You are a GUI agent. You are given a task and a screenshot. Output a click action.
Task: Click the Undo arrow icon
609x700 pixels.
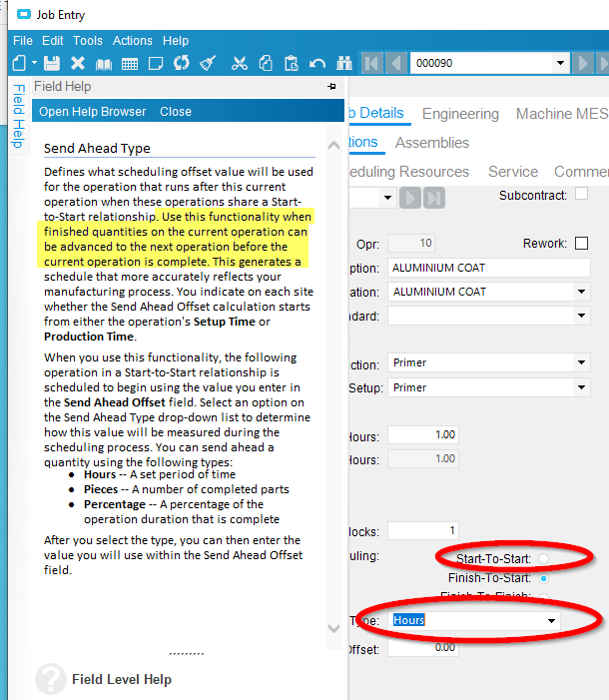317,63
